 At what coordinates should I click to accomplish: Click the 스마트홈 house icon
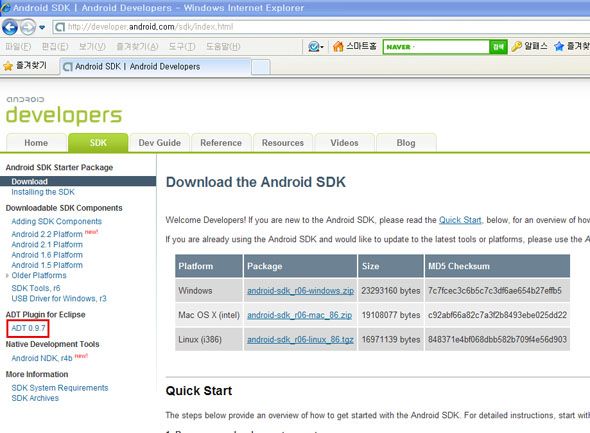point(338,47)
